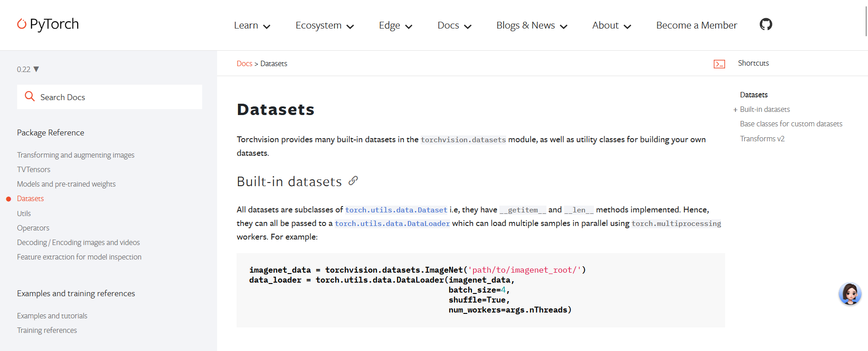This screenshot has height=351, width=868.
Task: Select Datasets in the sidebar
Action: click(30, 198)
